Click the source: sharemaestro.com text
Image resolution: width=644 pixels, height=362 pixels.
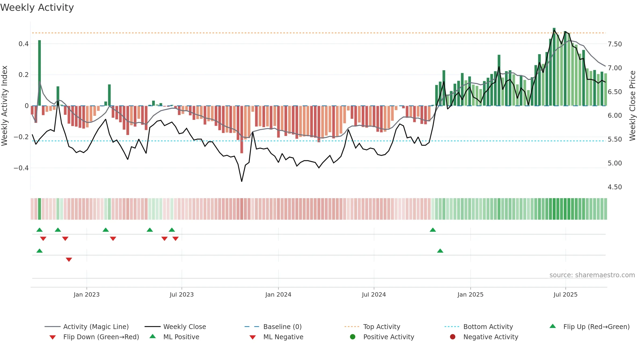pos(592,275)
